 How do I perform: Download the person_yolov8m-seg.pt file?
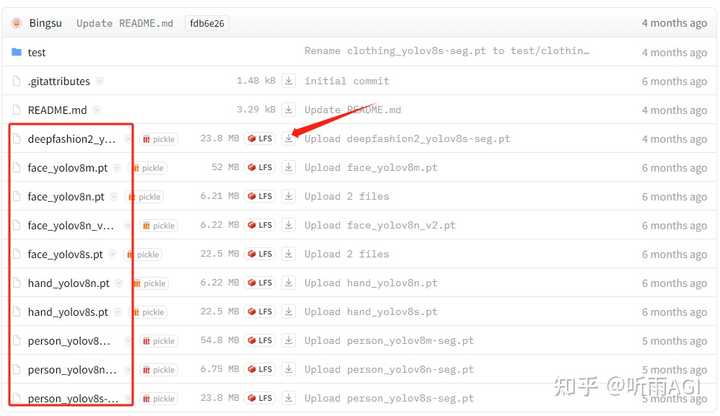coord(288,340)
